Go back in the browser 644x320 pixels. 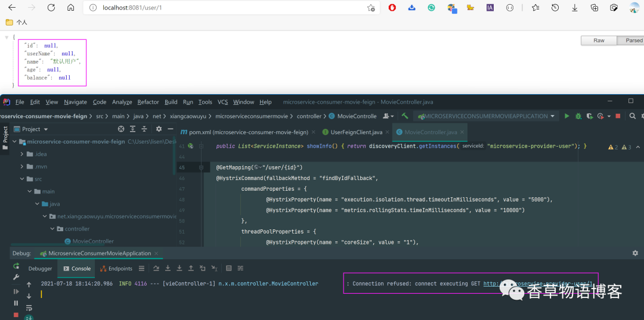[x=11, y=7]
